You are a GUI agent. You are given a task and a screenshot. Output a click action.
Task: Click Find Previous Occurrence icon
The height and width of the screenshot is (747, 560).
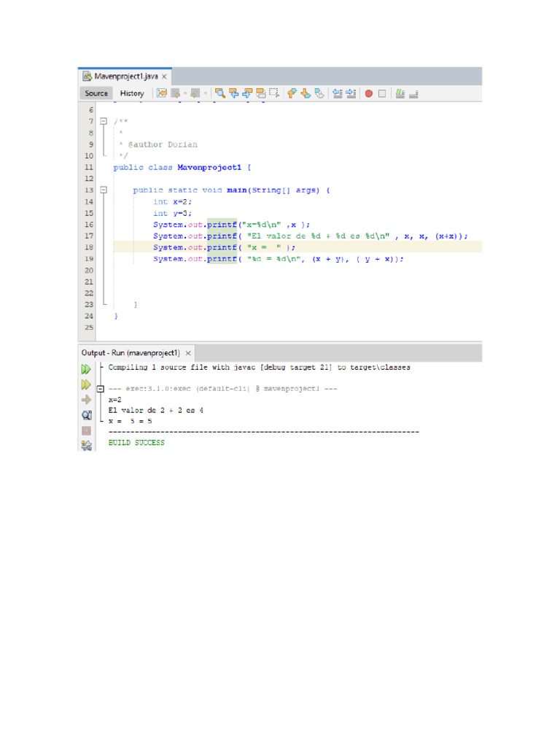233,93
